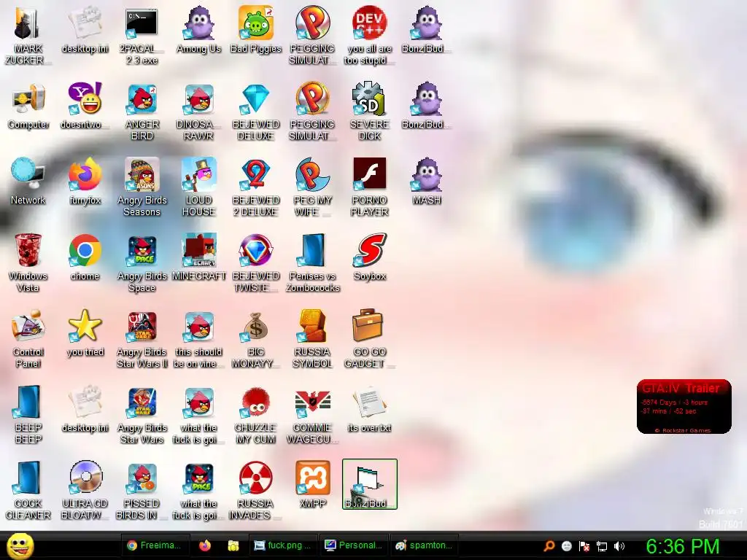Click the highlighted BonziBud flag shortcut

[370, 484]
